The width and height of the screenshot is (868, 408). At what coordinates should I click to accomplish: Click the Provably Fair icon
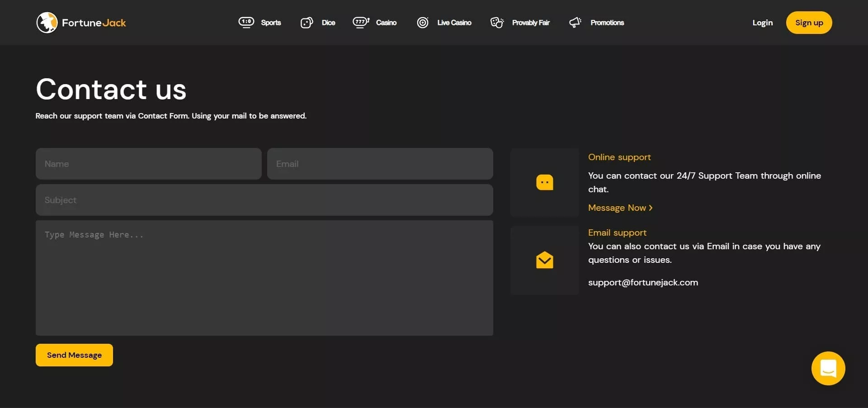pos(497,23)
